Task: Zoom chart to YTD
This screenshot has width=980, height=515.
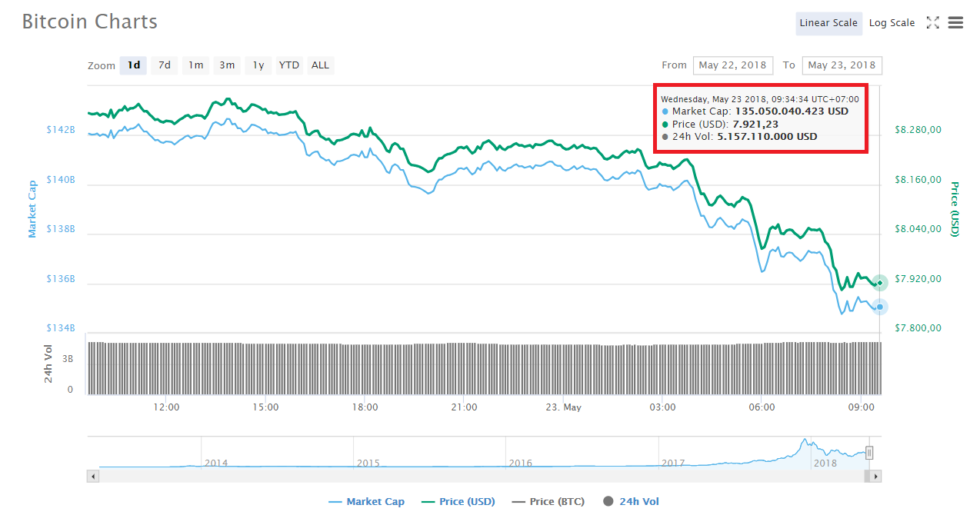Action: (289, 65)
